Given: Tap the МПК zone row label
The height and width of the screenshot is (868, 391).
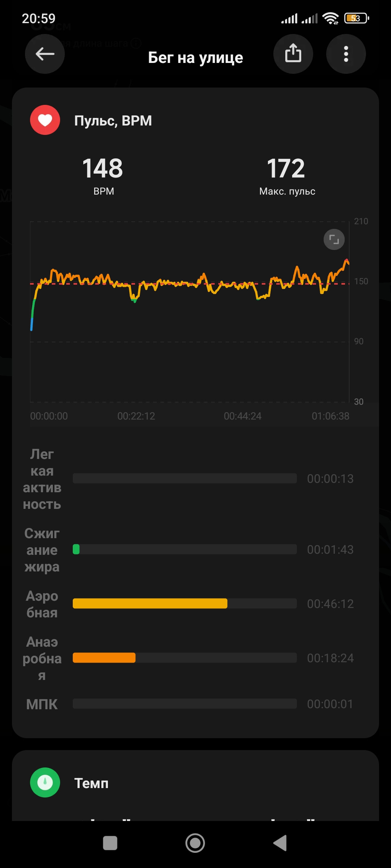Looking at the screenshot, I should coord(42,704).
